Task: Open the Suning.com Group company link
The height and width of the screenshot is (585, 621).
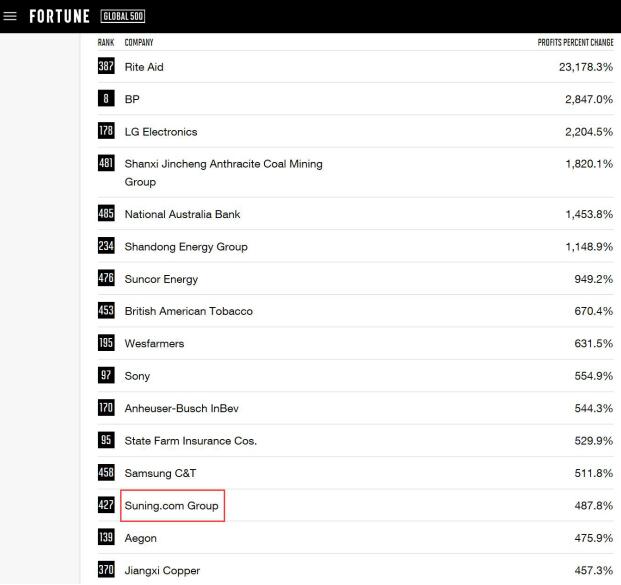Action: pyautogui.click(x=171, y=506)
